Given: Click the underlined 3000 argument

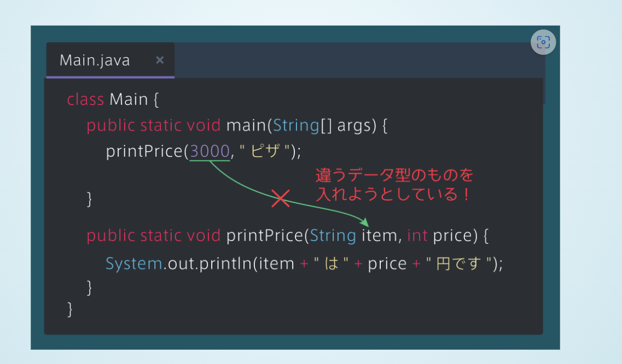Looking at the screenshot, I should pyautogui.click(x=210, y=151).
